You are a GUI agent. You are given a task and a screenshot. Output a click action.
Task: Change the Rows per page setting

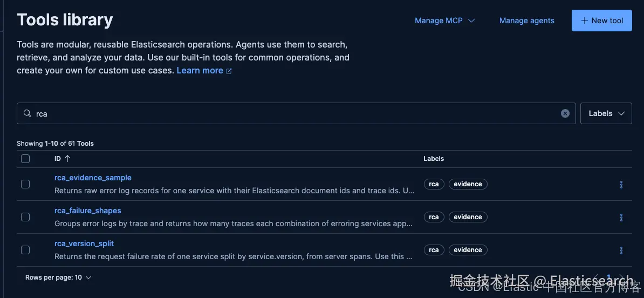point(58,277)
